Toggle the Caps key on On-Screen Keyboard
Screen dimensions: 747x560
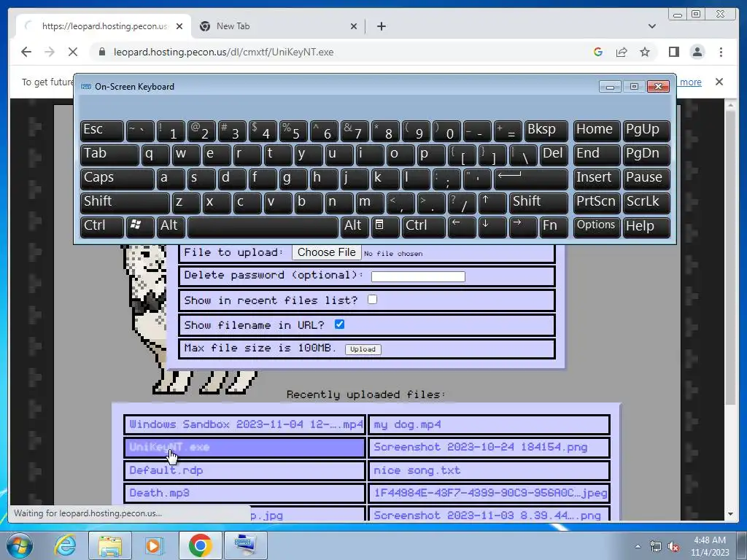tap(117, 179)
